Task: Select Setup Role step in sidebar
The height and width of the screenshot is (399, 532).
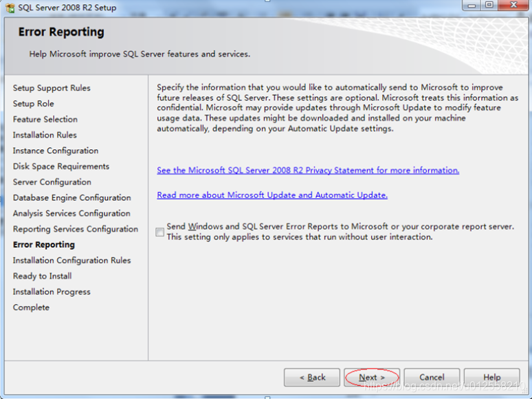Action: [x=33, y=104]
